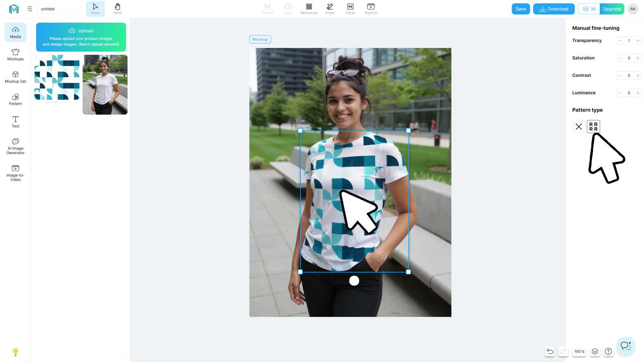The width and height of the screenshot is (644, 362).
Task: Open the chat support bubble
Action: pyautogui.click(x=625, y=346)
